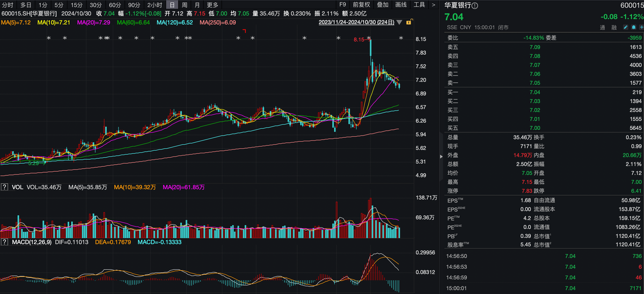Select the 1分 period tab
This screenshot has width=644, height=294.
(x=43, y=4)
